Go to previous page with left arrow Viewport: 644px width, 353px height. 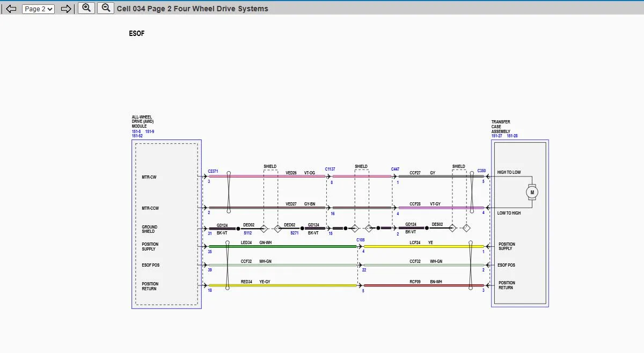11,9
